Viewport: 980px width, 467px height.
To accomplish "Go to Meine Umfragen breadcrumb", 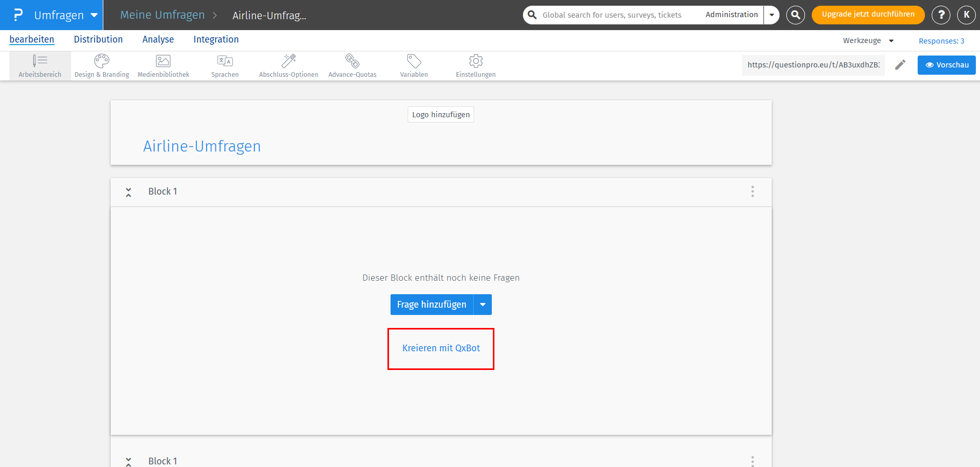I will tap(163, 15).
